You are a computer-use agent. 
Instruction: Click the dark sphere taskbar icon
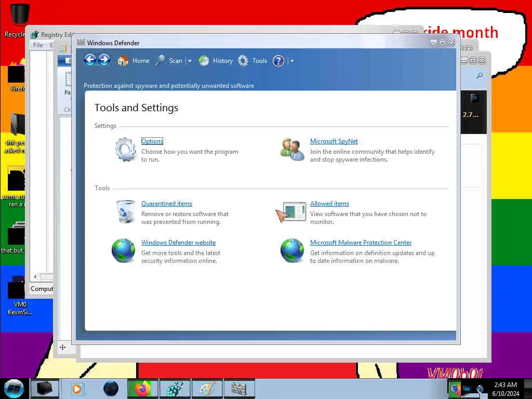pyautogui.click(x=111, y=389)
